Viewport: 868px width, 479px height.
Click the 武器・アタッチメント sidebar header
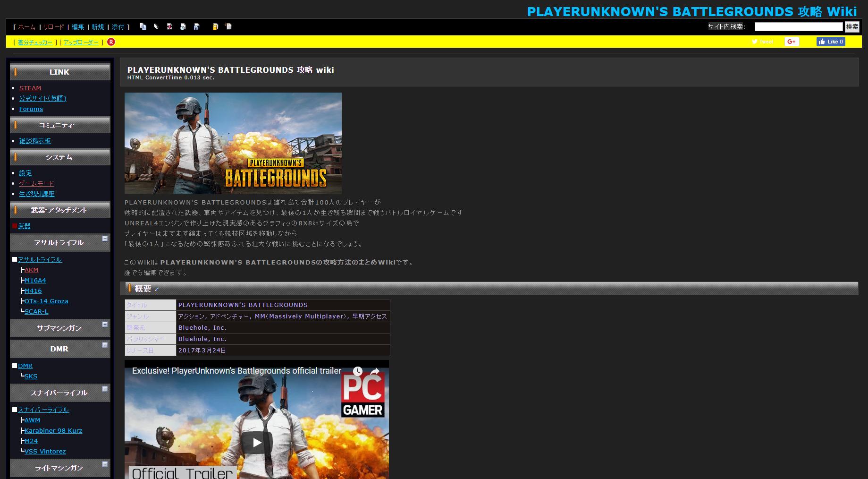(x=60, y=210)
